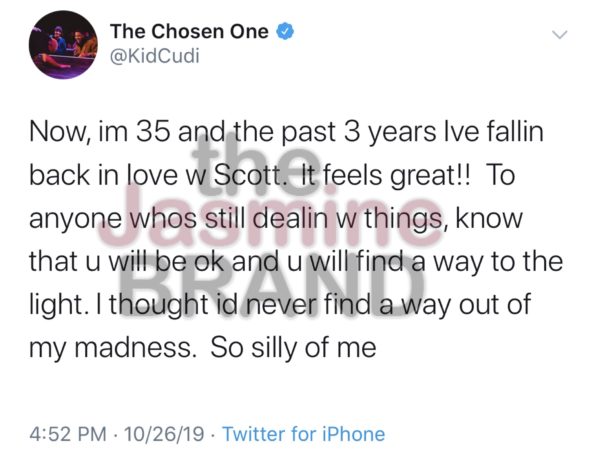Expand the tweet options chevron
The image size is (595, 461).
click(560, 35)
